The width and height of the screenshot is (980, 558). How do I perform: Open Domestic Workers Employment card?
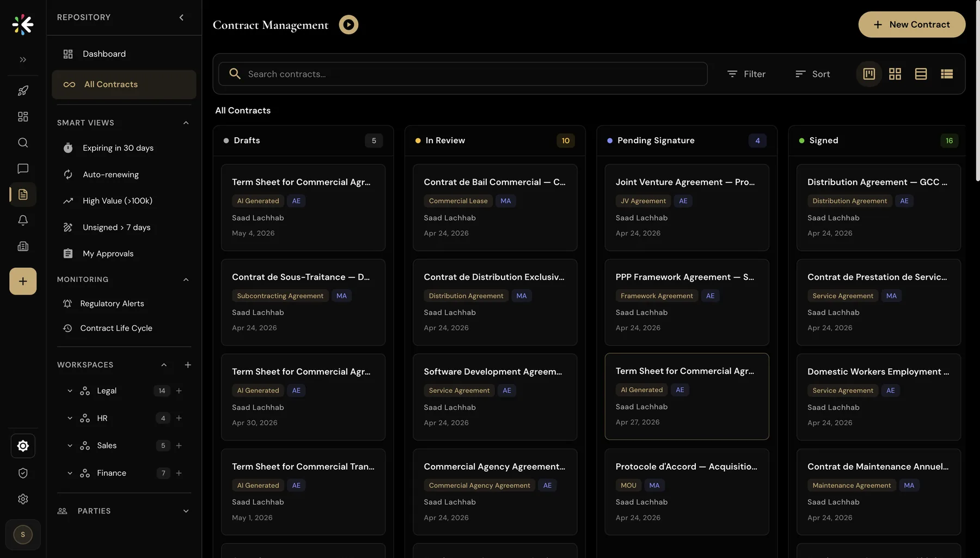(878, 397)
